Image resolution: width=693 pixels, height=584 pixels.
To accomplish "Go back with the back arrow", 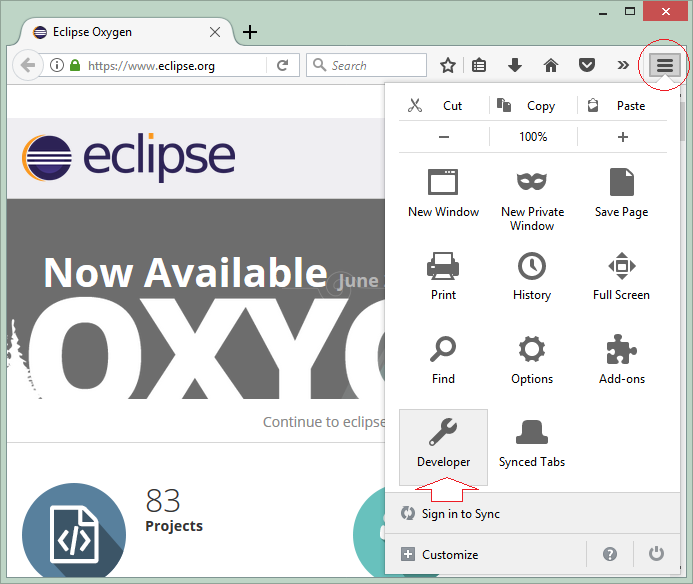I will tap(27, 65).
